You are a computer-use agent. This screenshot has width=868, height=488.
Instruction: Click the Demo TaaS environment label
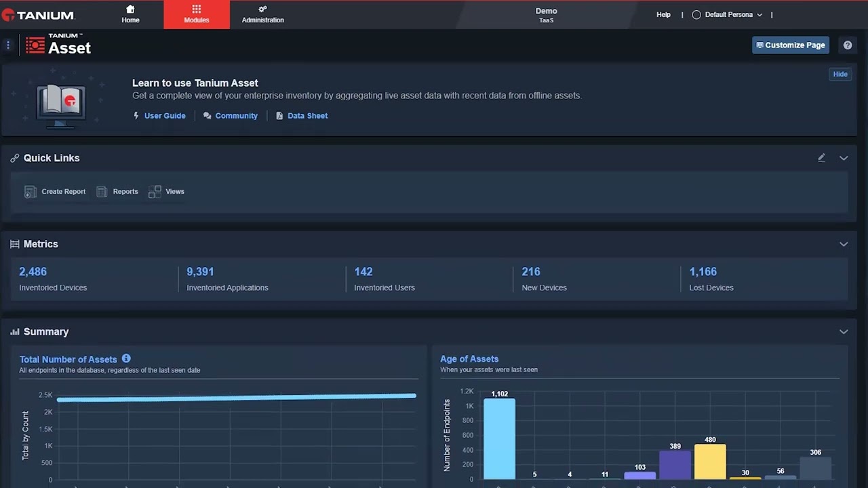pos(546,15)
